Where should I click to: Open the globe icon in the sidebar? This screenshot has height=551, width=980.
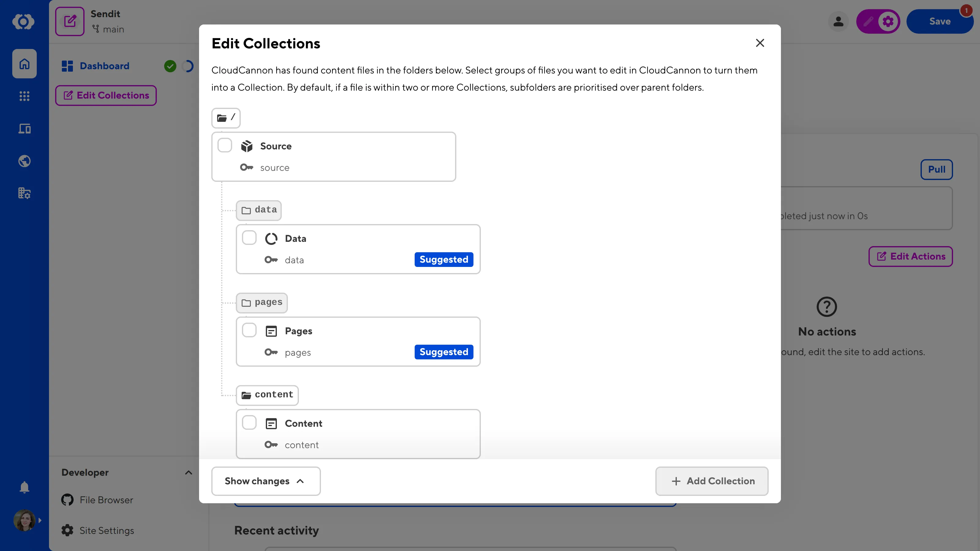coord(24,161)
